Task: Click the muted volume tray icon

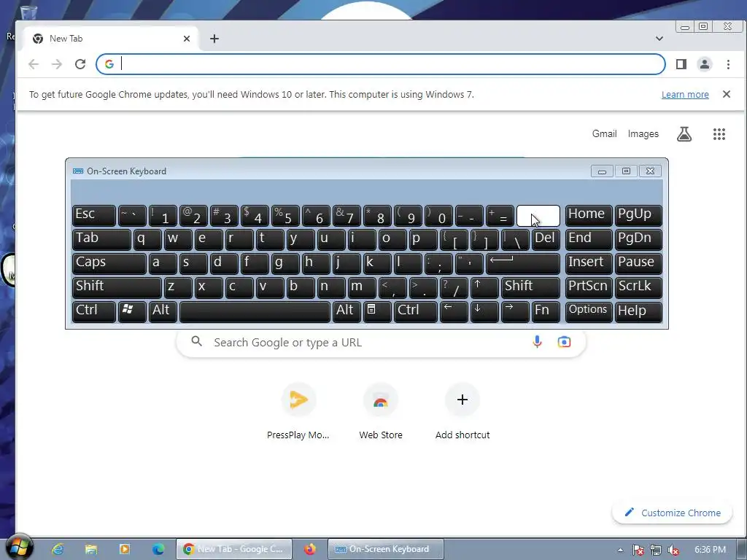Action: (673, 550)
